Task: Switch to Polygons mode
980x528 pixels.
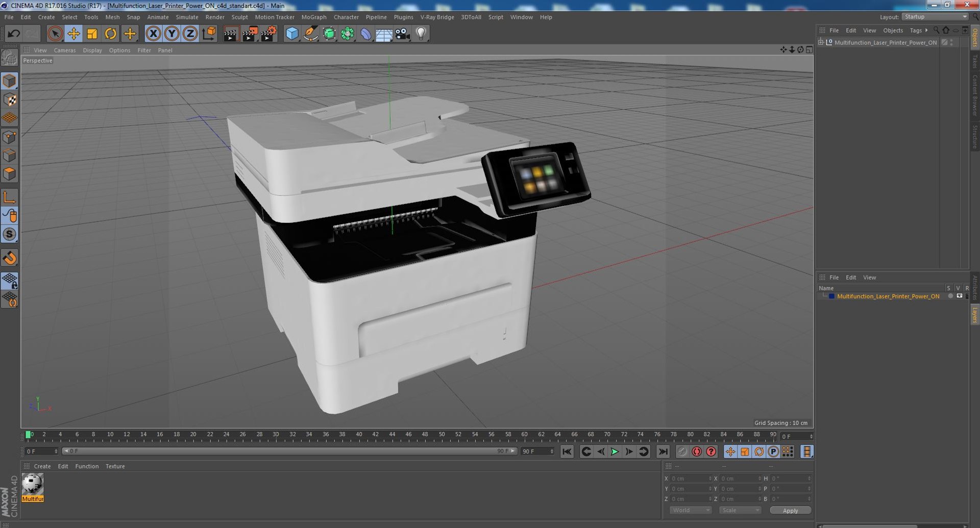Action: pos(10,174)
